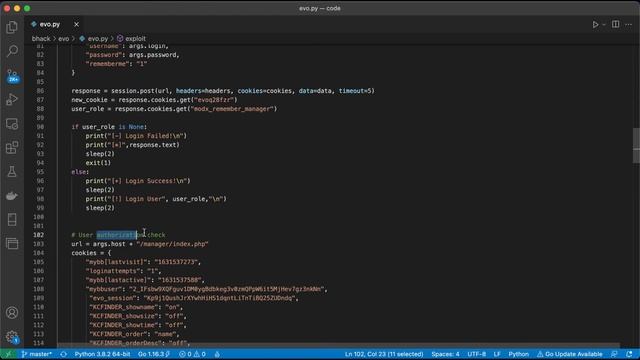
Task: Click exit(1) call on line 94
Action: 98,163
